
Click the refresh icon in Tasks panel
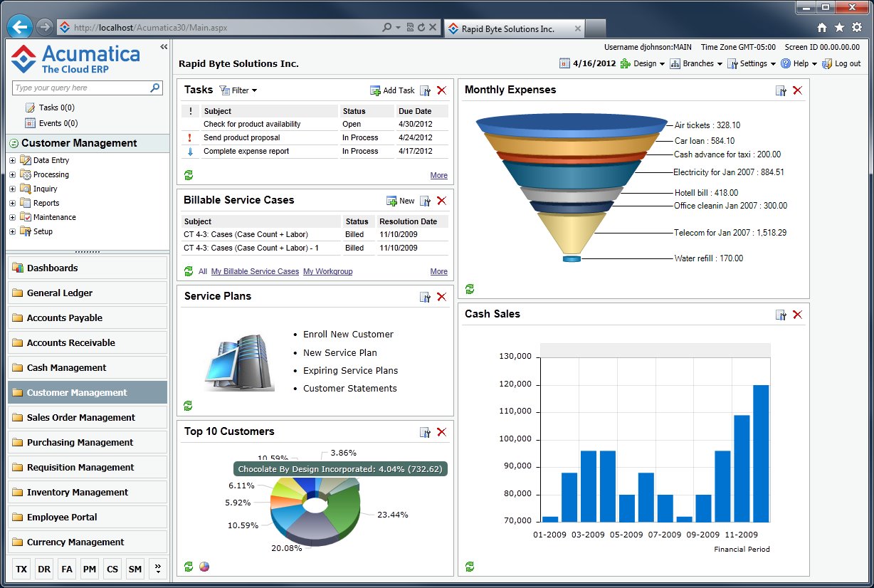tap(189, 175)
